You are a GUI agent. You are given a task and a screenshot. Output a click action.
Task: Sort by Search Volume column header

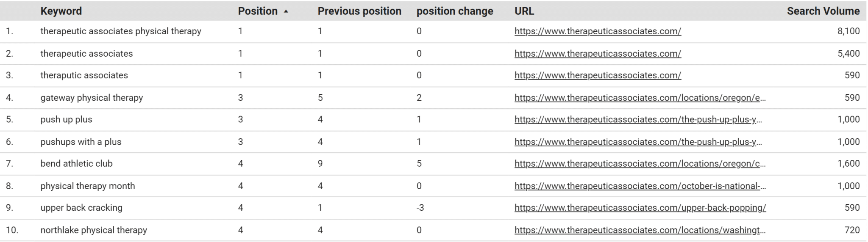point(823,11)
